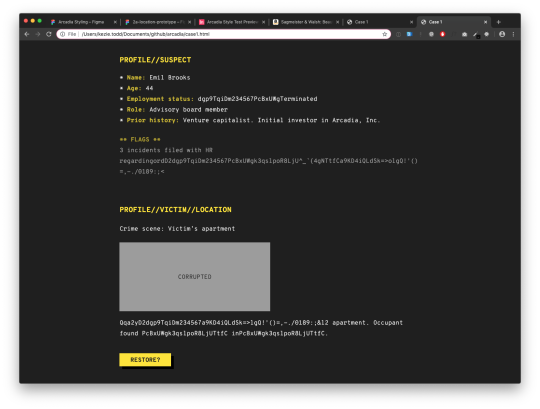
Task: Switch to Arcadia Style Test Preview tab
Action: click(231, 22)
